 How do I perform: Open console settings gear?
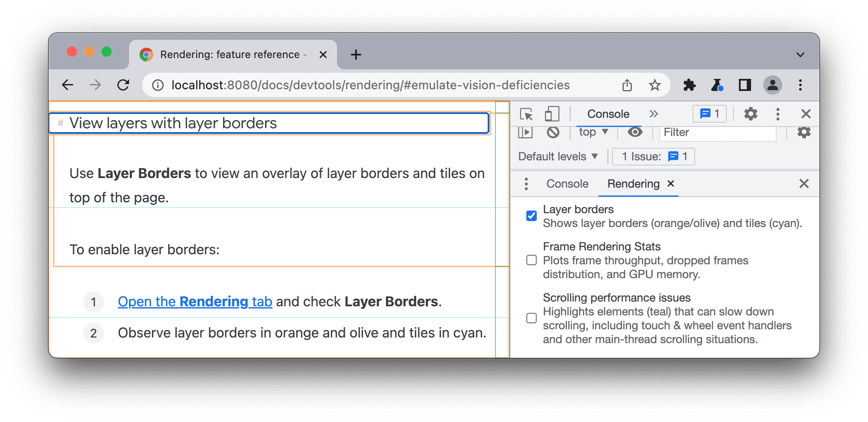[x=804, y=132]
